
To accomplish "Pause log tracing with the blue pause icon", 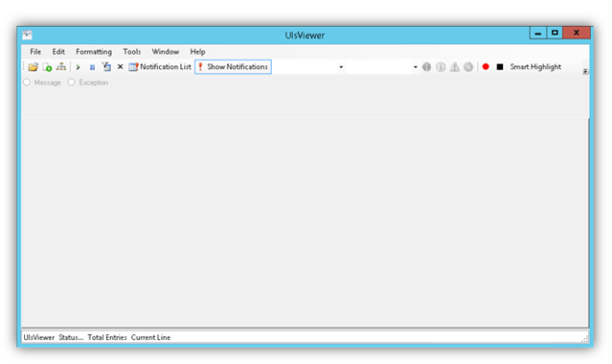I will (93, 67).
